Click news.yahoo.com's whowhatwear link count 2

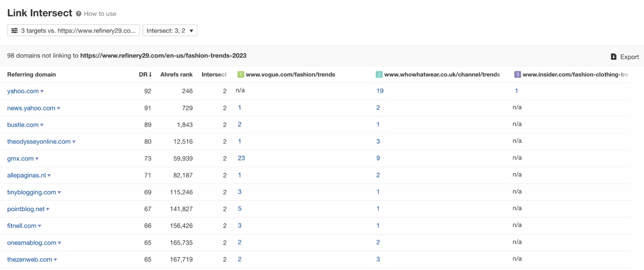(x=378, y=108)
